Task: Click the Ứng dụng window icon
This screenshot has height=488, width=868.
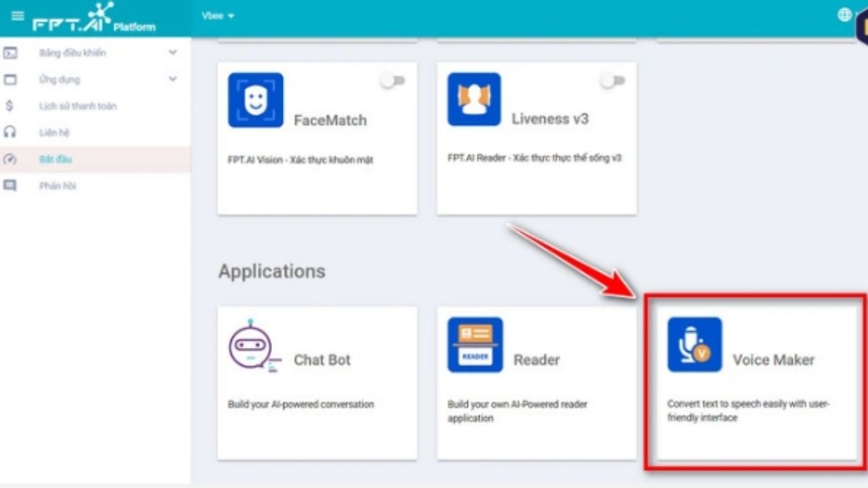Action: [10, 80]
